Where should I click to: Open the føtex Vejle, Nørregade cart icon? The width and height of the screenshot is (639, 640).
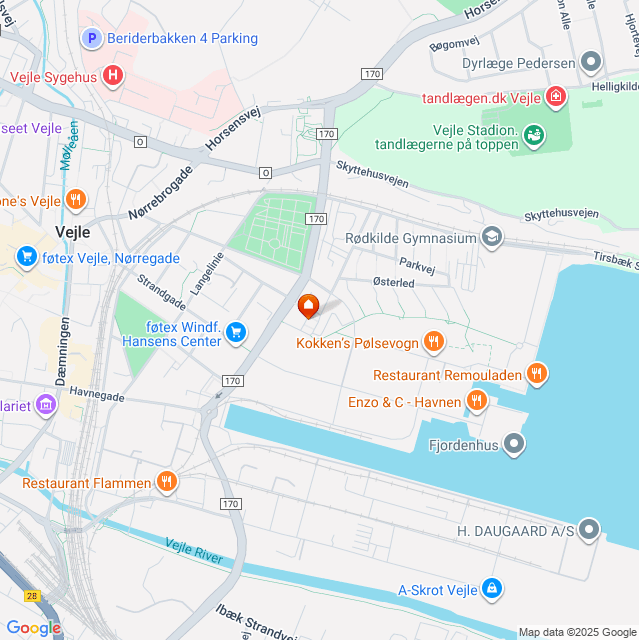27,257
